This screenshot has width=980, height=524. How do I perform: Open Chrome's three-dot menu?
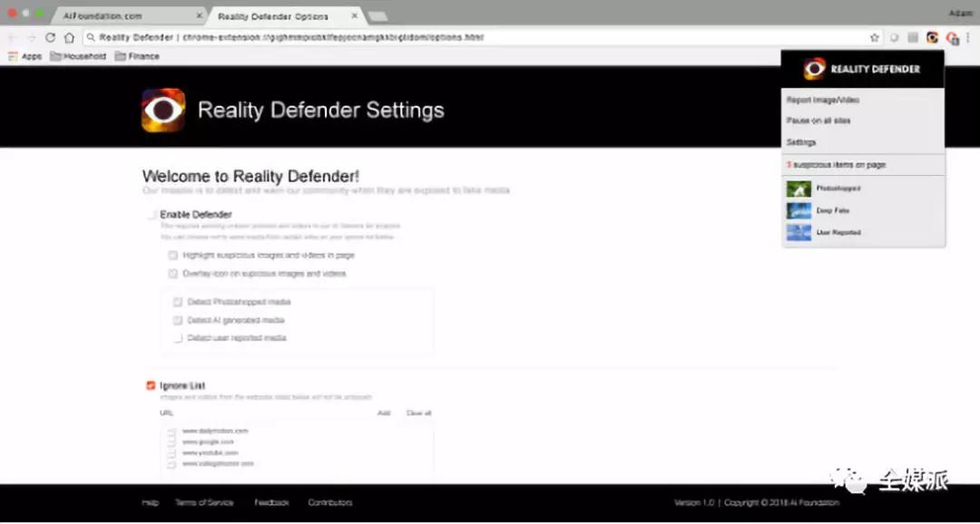969,37
